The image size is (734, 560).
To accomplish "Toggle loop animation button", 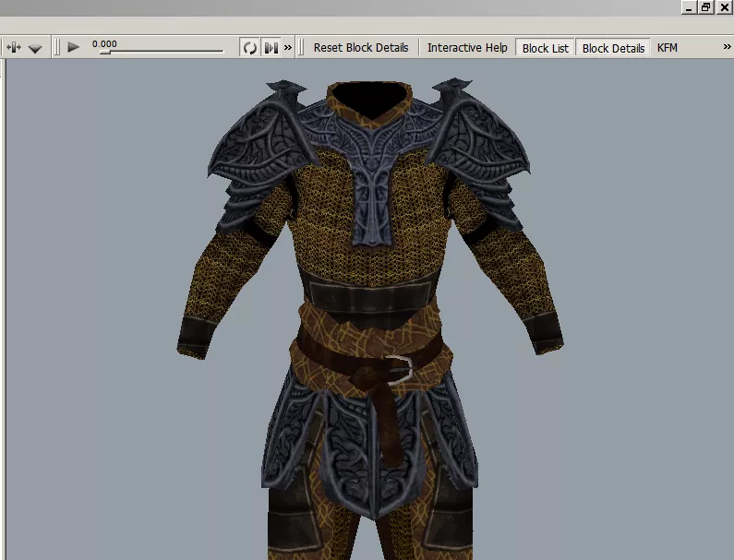I will pyautogui.click(x=249, y=48).
